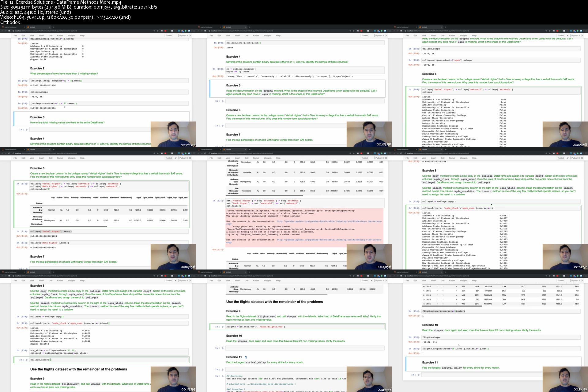This screenshot has width=588, height=392.
Task: Click the Trusted button in the 00:09:56 frame
Action: 365,158
